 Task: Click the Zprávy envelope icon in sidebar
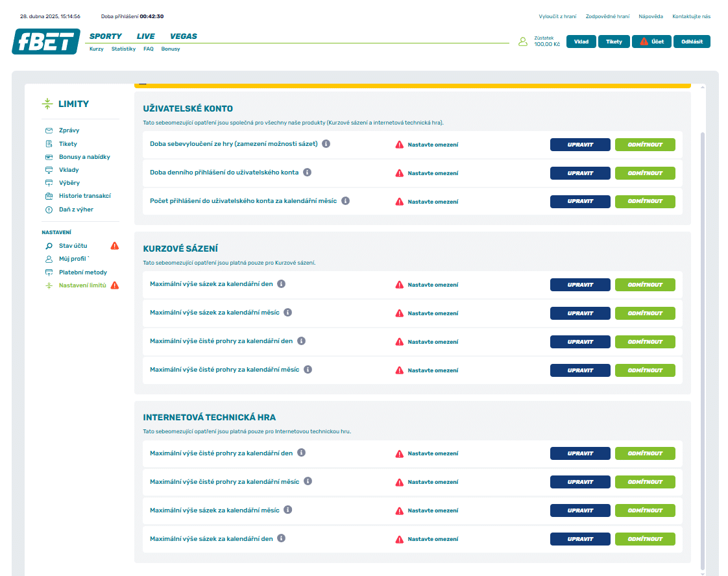49,130
